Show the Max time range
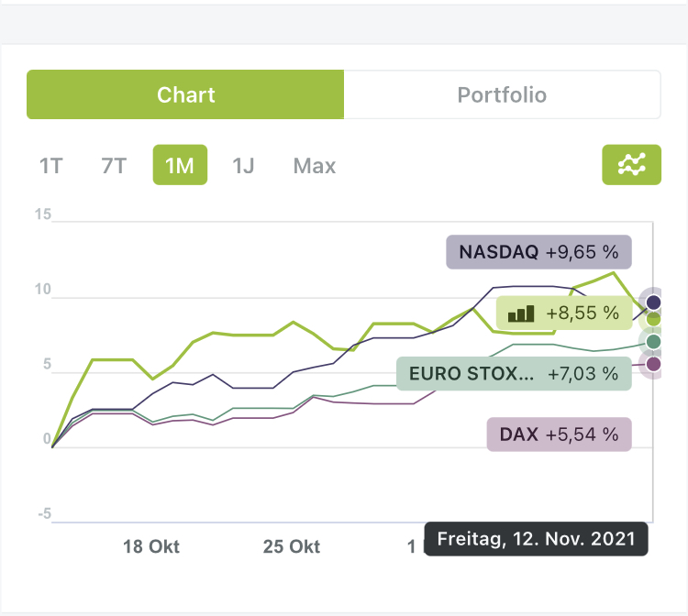 [315, 166]
